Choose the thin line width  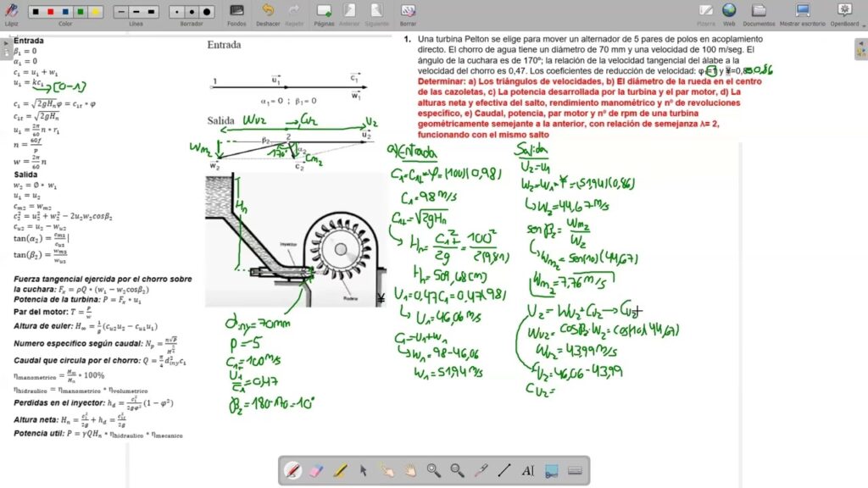pyautogui.click(x=120, y=12)
